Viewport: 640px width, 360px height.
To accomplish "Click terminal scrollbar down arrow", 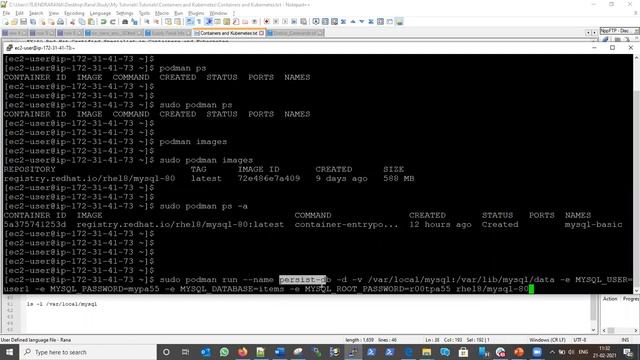I will 636,290.
